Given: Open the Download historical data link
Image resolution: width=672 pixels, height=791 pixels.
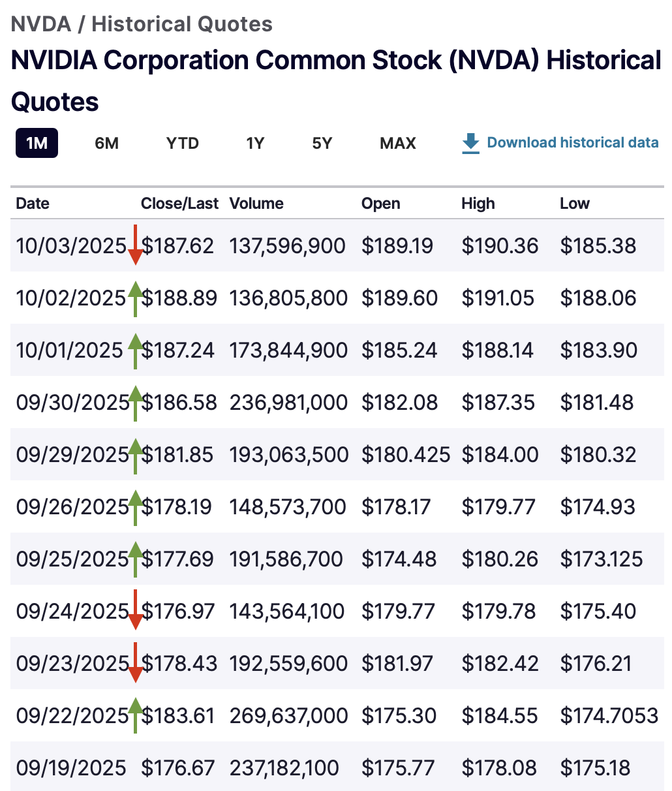Looking at the screenshot, I should coord(572,143).
